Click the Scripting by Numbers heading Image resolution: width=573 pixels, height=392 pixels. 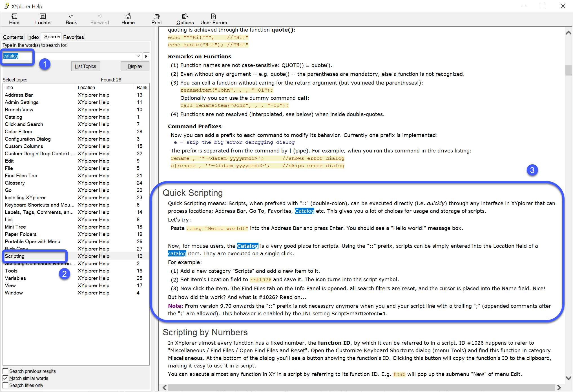tap(205, 332)
